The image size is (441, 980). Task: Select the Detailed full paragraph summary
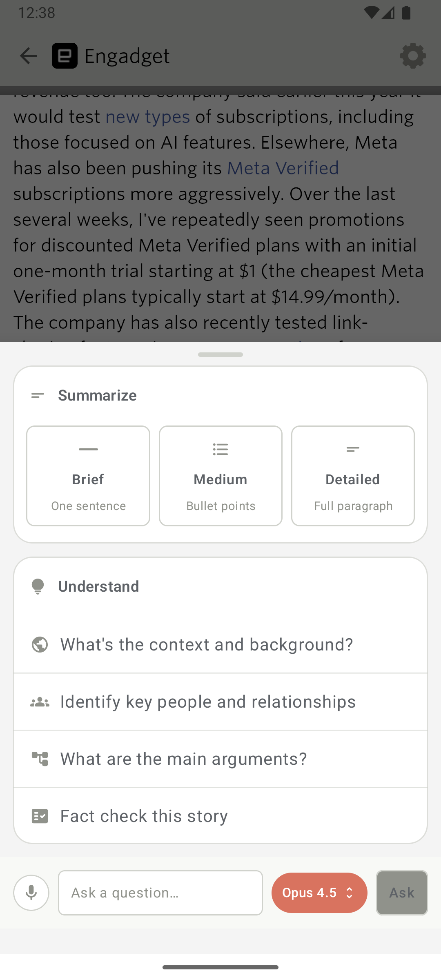(353, 476)
